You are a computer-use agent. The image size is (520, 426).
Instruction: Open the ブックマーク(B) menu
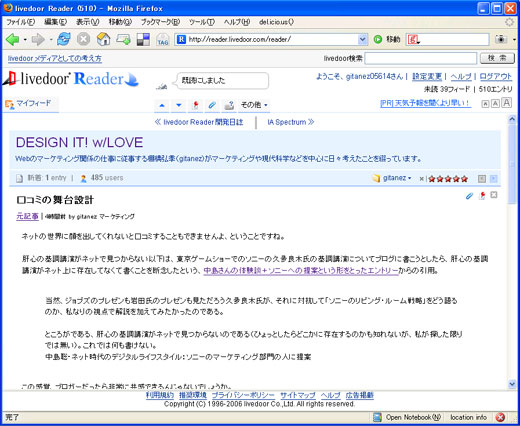(x=160, y=22)
